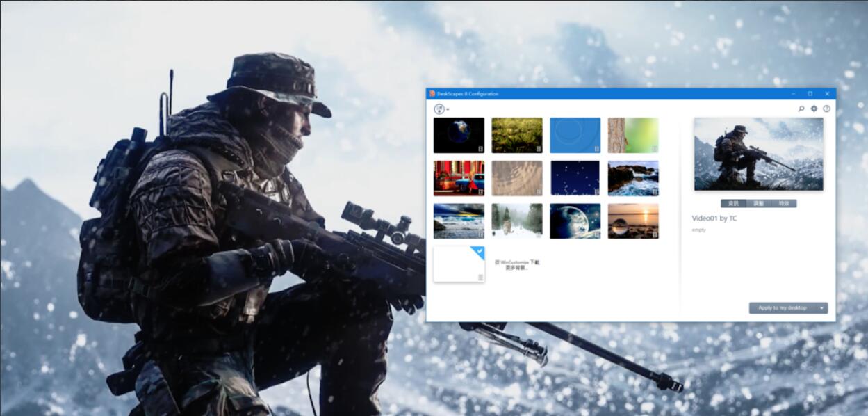Switch to the 調整 tab
This screenshot has height=416, width=868.
[758, 204]
